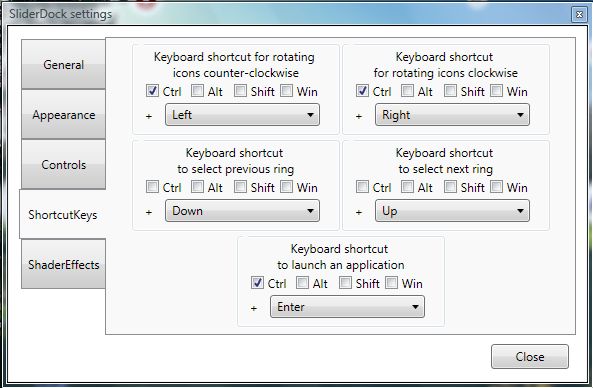Enable Alt for rotating icons counter-clockwise
This screenshot has height=388, width=593.
197,91
